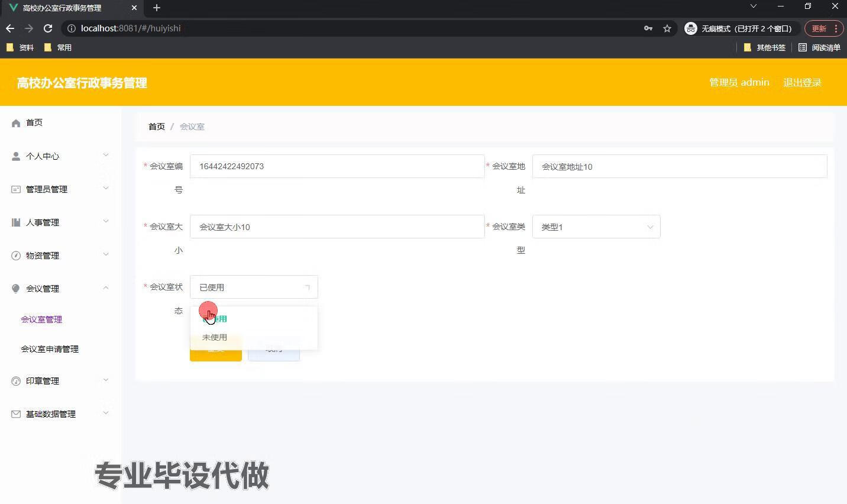Click the browser address bar URL

(131, 28)
